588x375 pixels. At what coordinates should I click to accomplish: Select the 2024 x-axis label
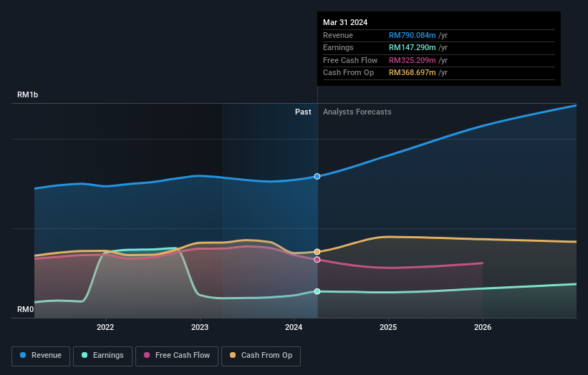(x=294, y=328)
